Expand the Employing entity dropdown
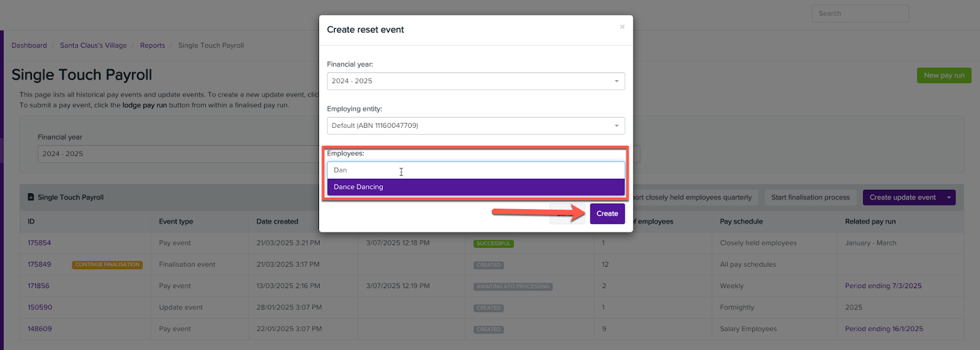Viewport: 980px width, 350px height. coord(475,126)
